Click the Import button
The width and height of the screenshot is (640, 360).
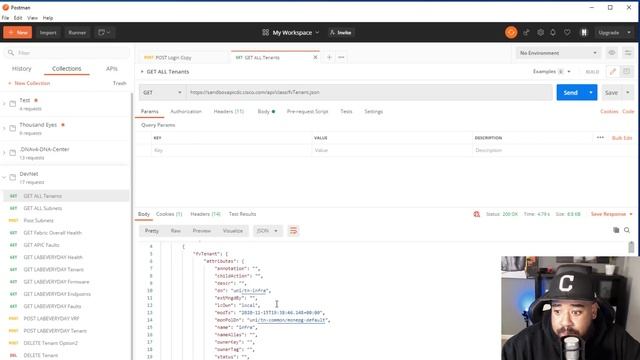pos(48,32)
